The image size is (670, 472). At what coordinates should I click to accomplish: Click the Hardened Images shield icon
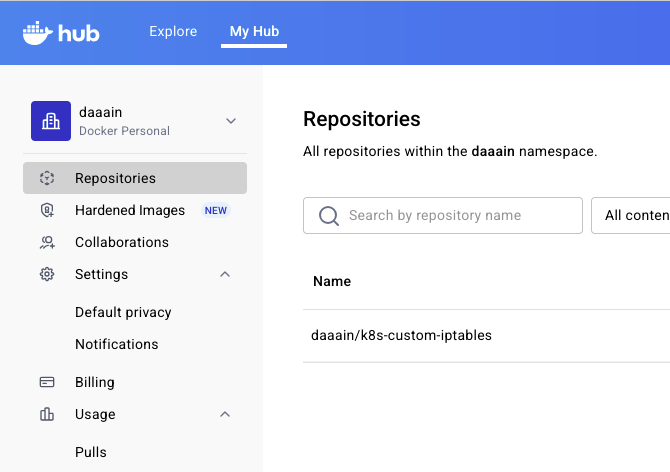[x=47, y=210]
